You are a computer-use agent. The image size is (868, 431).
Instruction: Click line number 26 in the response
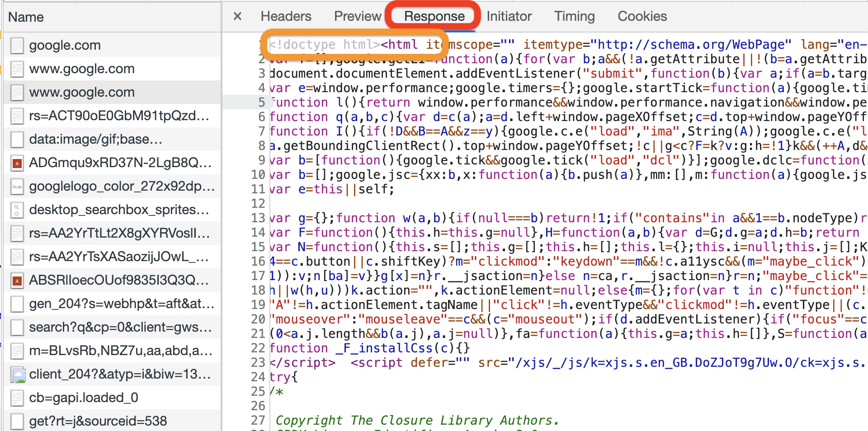tap(258, 406)
